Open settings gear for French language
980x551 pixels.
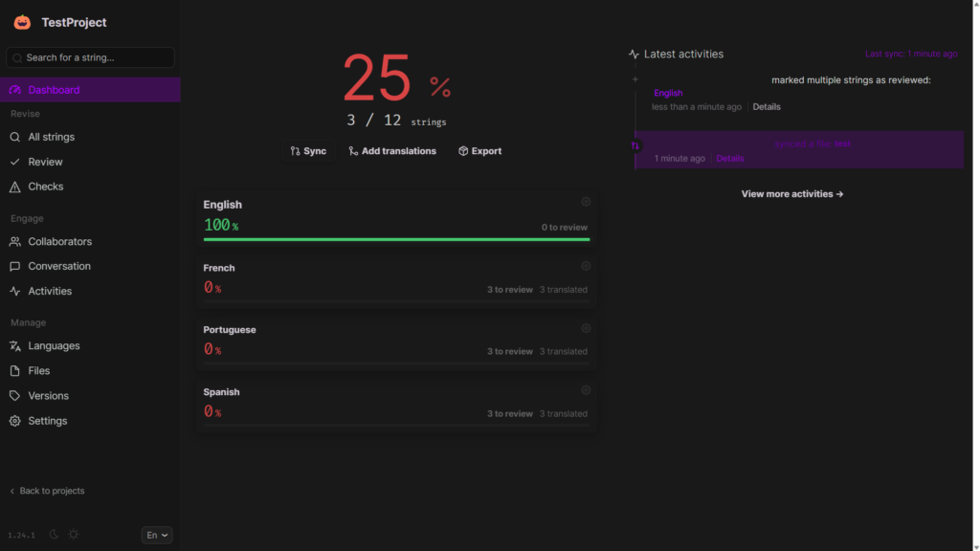click(586, 266)
